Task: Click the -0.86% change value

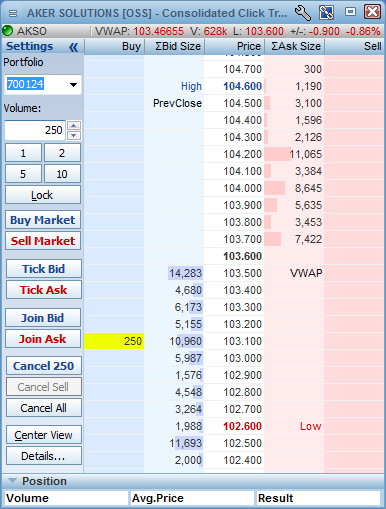Action: tap(363, 31)
